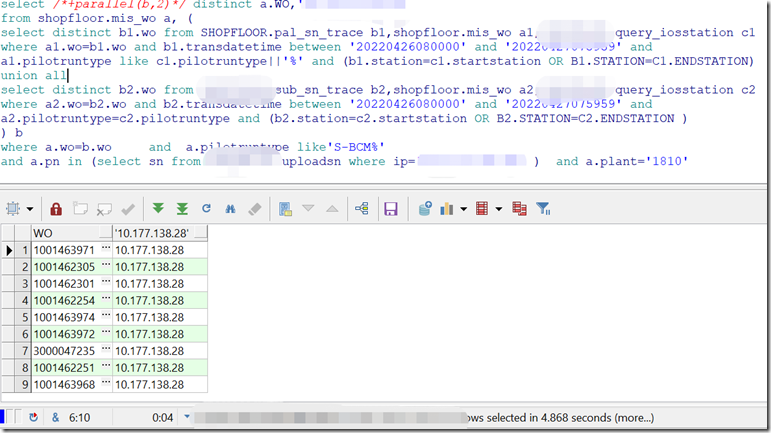771x433 pixels.
Task: Fetch last page with double green arrow
Action: coord(182,209)
